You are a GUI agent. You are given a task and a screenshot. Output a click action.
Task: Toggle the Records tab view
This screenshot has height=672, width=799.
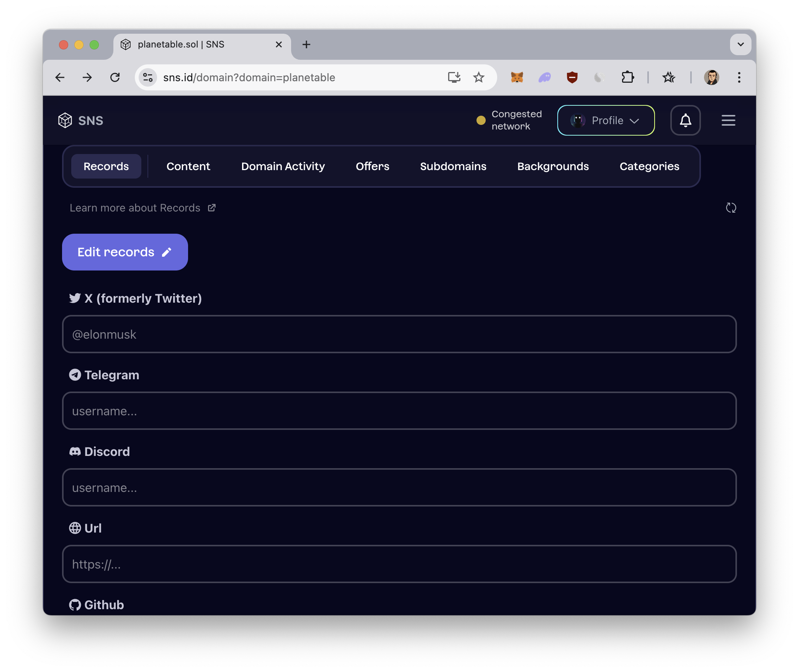coord(106,166)
